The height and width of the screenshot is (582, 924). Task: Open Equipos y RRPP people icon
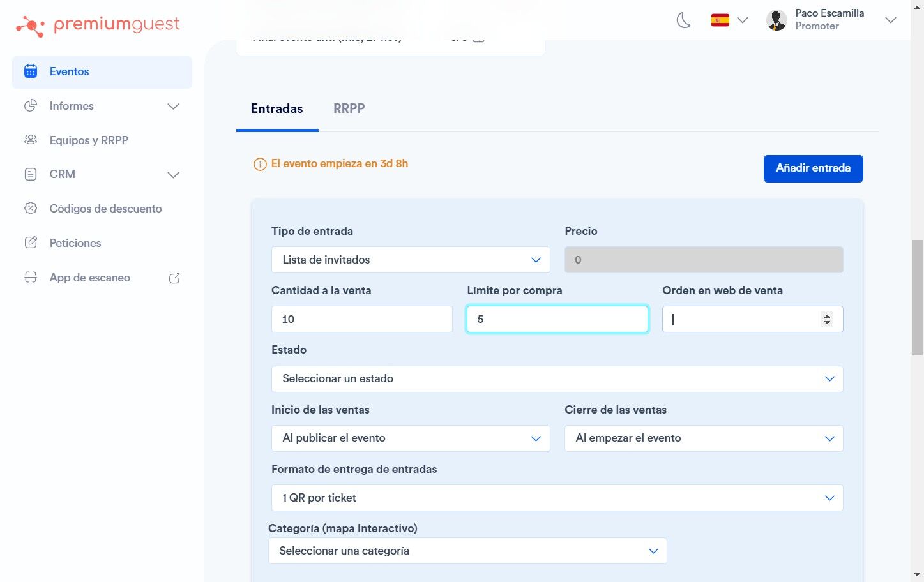click(x=31, y=140)
